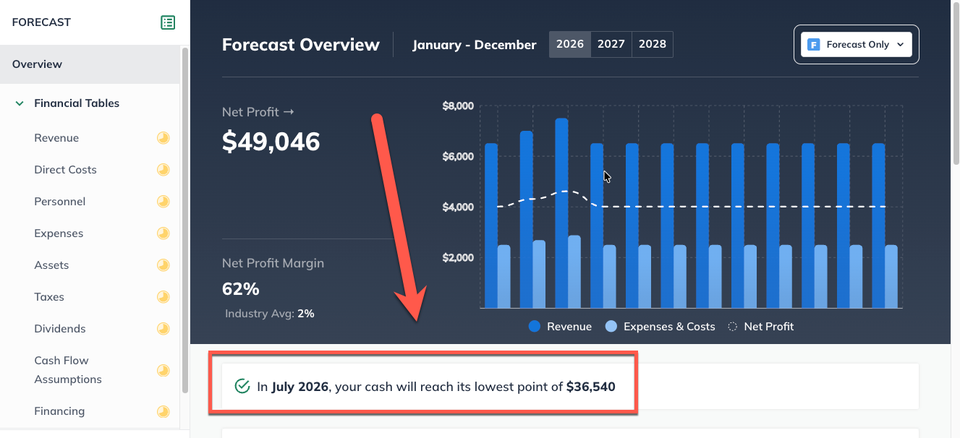Click the 62% net profit margin value
The image size is (960, 438).
[241, 289]
